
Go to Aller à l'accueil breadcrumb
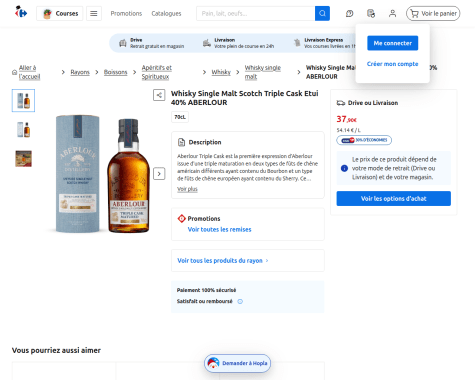point(29,72)
